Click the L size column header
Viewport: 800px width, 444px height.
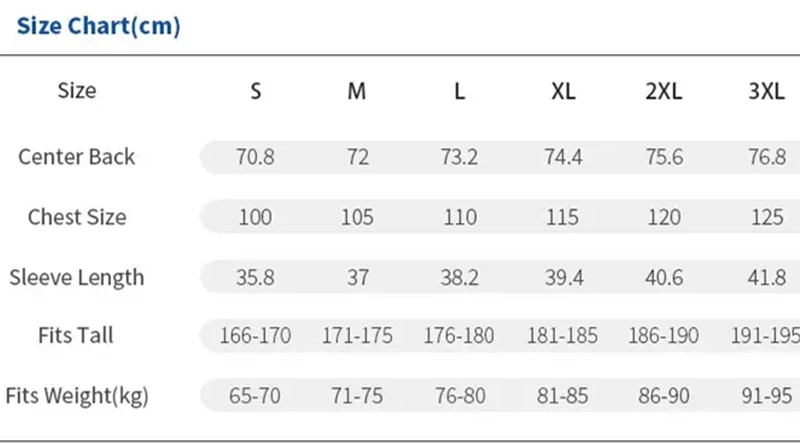(x=460, y=92)
